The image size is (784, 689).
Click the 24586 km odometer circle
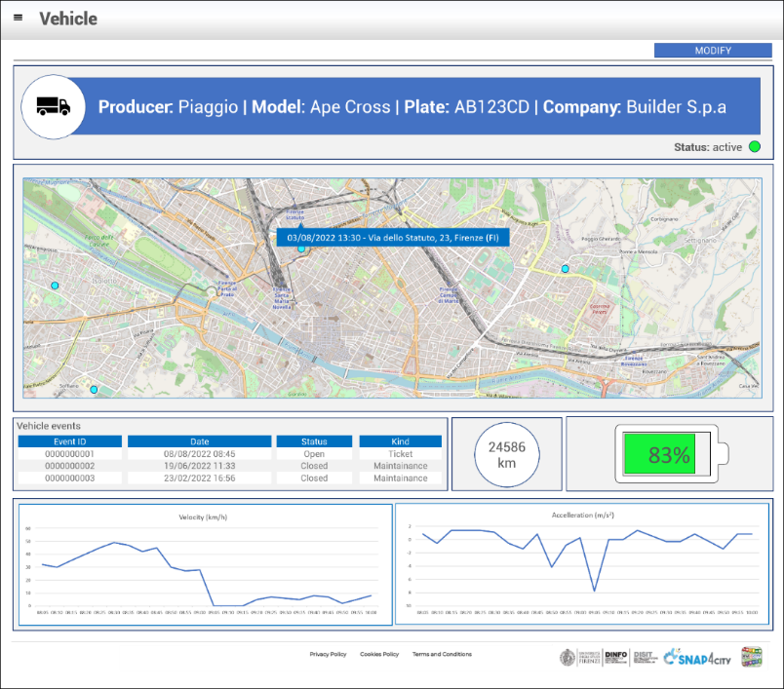(x=506, y=455)
